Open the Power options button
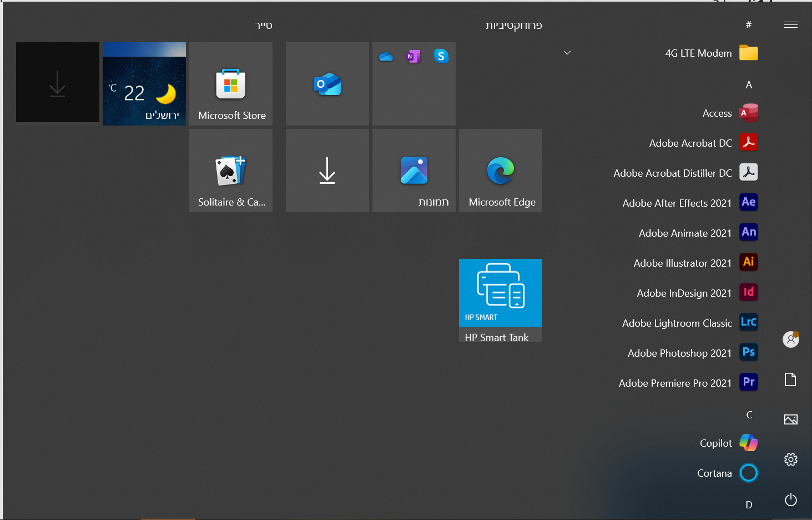The image size is (812, 520). 791,499
